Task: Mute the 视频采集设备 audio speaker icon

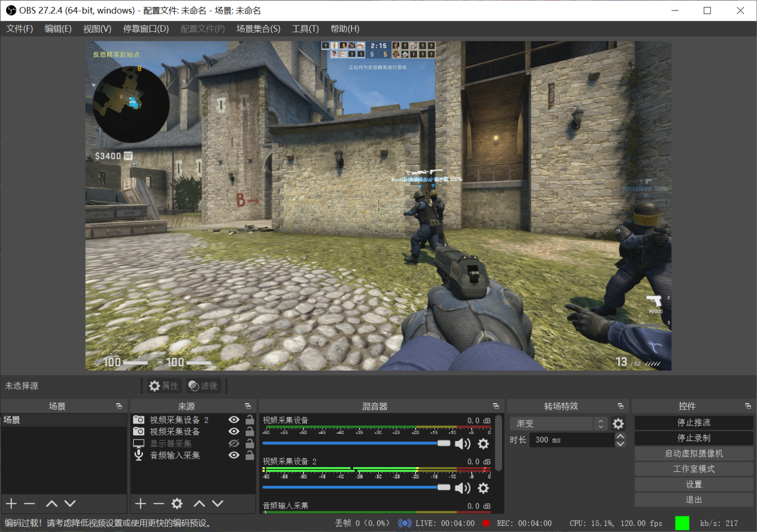Action: [x=462, y=443]
